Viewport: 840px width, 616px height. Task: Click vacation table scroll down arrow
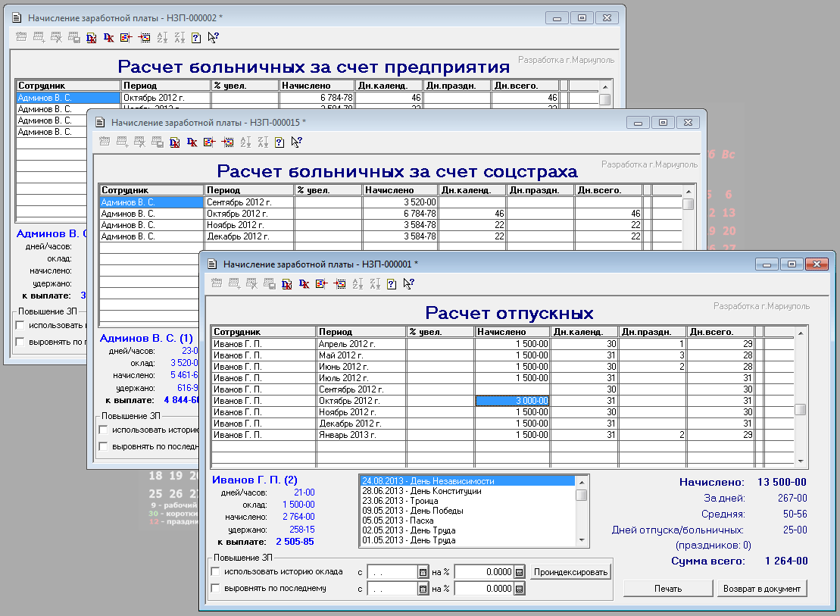click(x=801, y=461)
